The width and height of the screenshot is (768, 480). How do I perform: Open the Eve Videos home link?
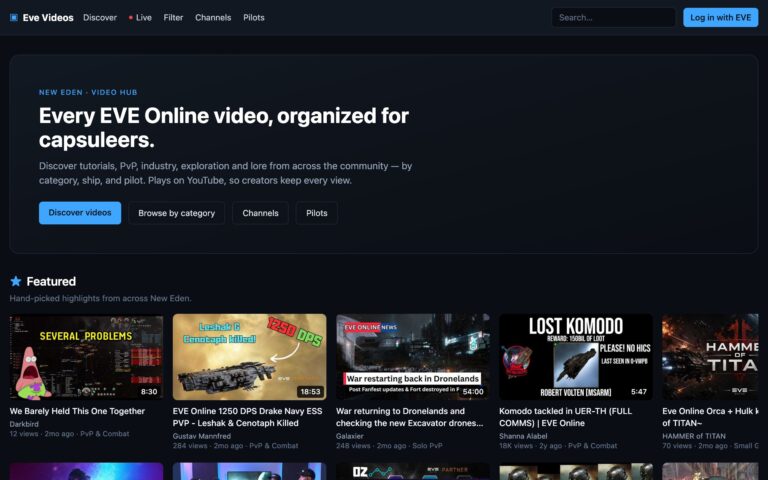coord(42,18)
